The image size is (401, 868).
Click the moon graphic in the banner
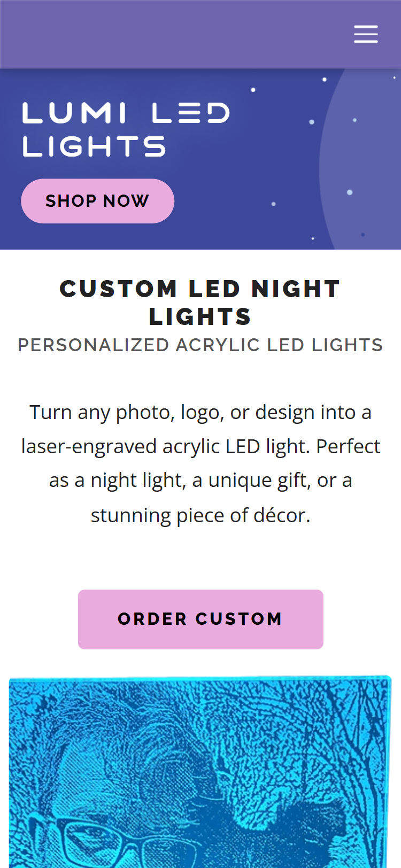(x=369, y=160)
